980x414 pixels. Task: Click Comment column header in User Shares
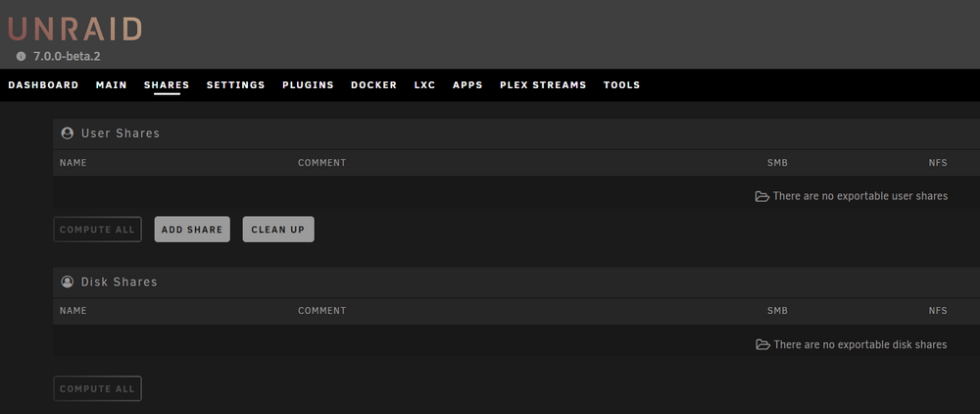click(321, 163)
